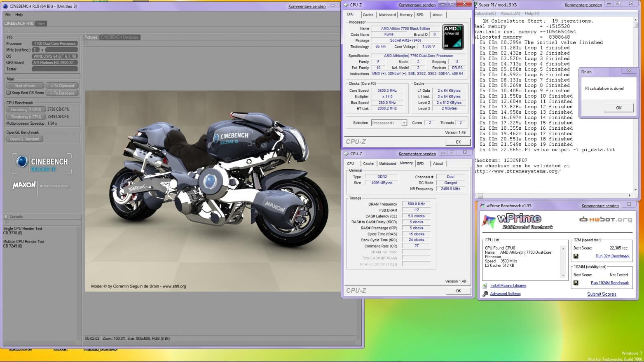Viewport: 644px width, 362px height.
Task: Click the wPrime logo graphic
Action: 518,222
